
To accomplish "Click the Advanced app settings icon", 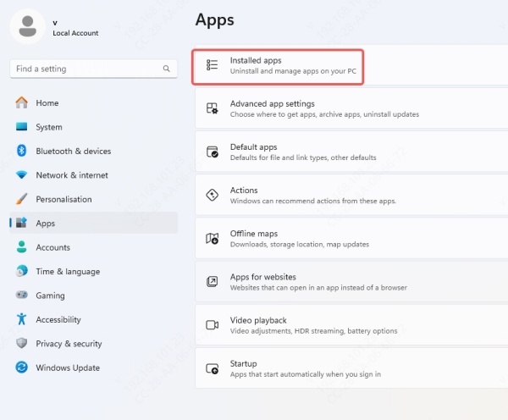I will tap(213, 108).
